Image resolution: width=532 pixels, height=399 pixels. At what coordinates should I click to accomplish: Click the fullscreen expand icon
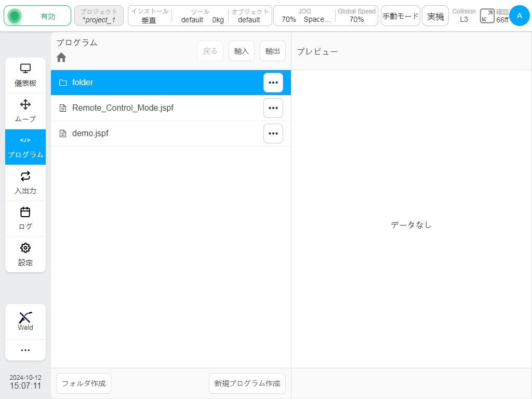tap(487, 16)
